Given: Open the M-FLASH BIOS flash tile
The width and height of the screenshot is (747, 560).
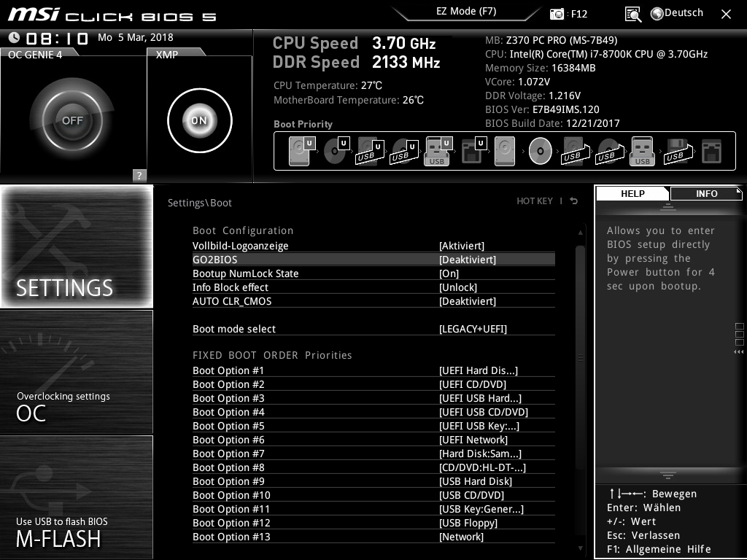Looking at the screenshot, I should pyautogui.click(x=77, y=497).
